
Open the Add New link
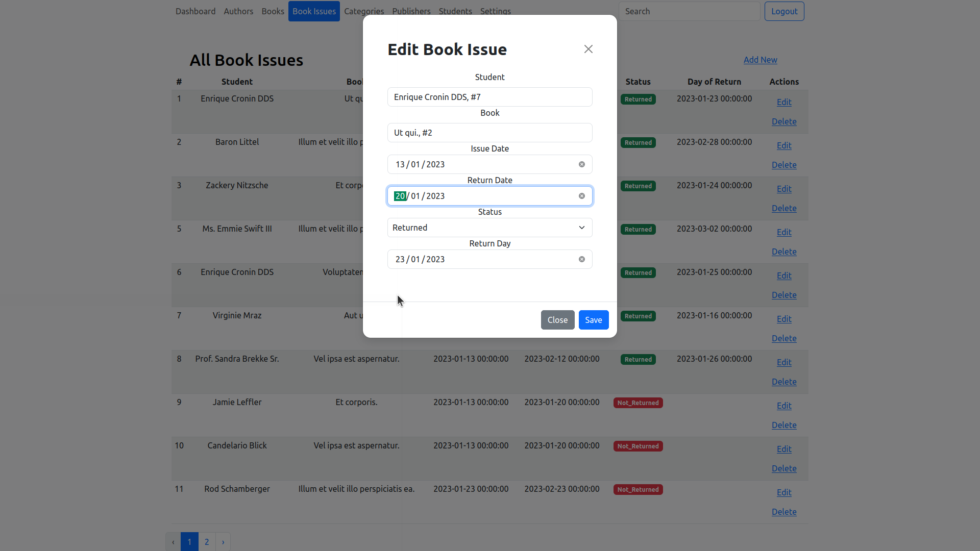pos(760,60)
